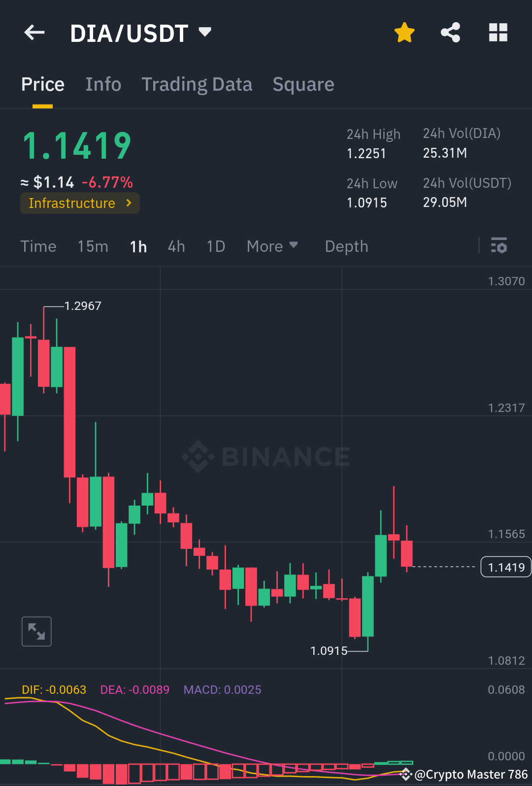Open Infrastructure details via chevron arrow
This screenshot has height=786, width=532.
pos(128,203)
